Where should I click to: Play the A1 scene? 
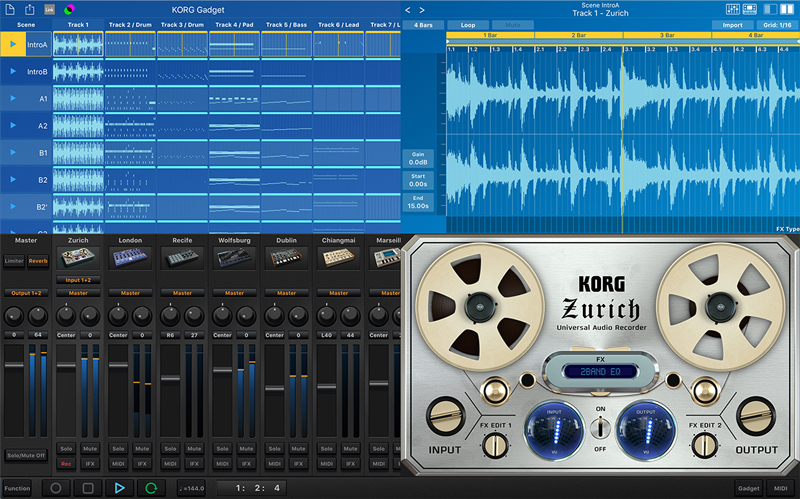click(13, 98)
